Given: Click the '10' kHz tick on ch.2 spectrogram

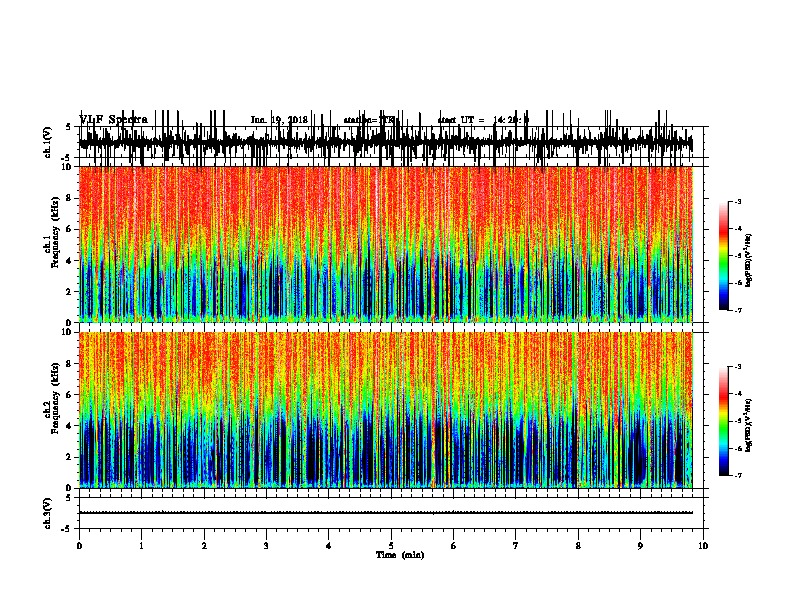Looking at the screenshot, I should (x=68, y=332).
